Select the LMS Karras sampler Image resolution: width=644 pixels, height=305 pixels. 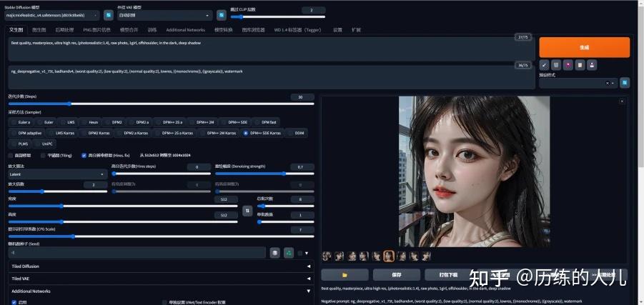point(61,133)
